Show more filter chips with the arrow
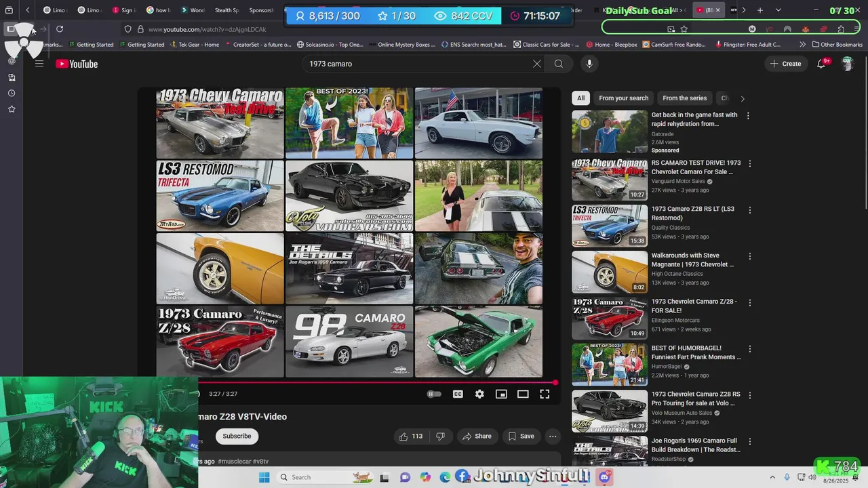868x488 pixels. pyautogui.click(x=743, y=98)
